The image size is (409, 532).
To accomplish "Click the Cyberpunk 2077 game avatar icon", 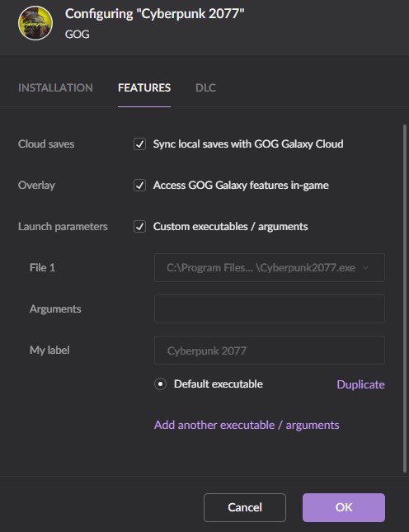I will (35, 23).
